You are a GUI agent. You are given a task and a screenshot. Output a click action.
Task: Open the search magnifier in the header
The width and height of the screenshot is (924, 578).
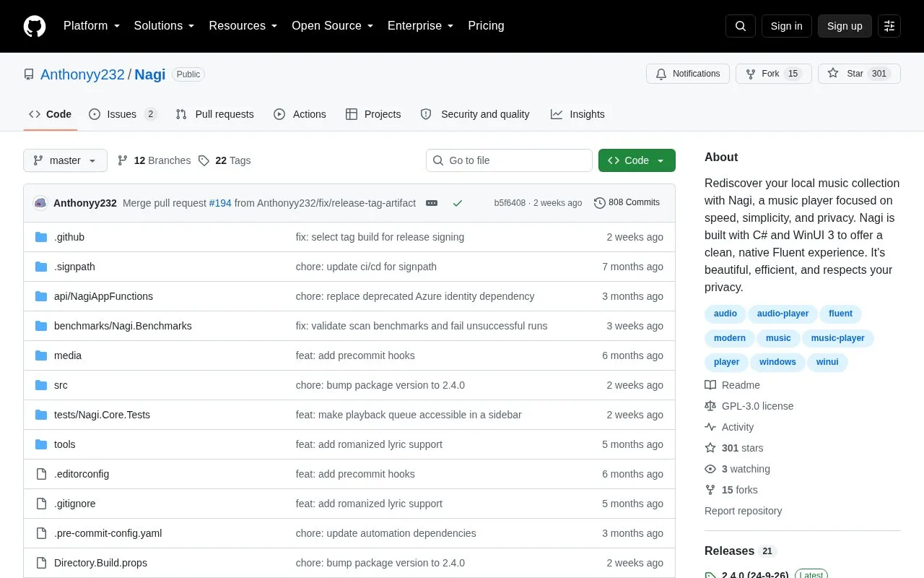coord(741,26)
